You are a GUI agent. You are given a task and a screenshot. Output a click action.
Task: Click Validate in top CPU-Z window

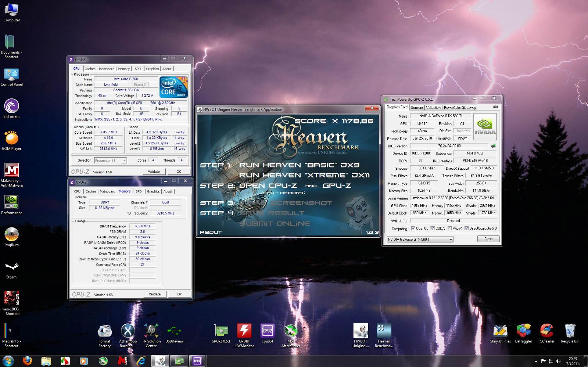point(154,172)
